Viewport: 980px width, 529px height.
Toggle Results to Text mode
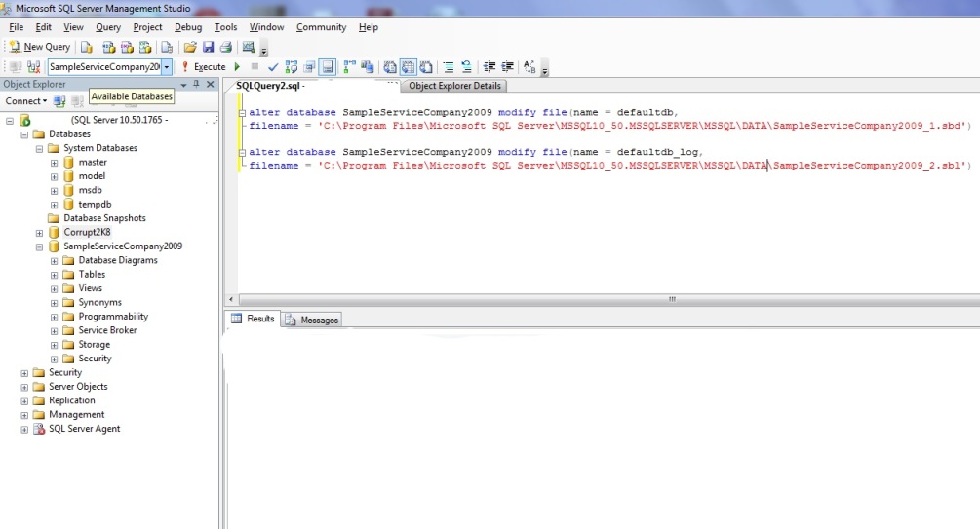click(390, 67)
